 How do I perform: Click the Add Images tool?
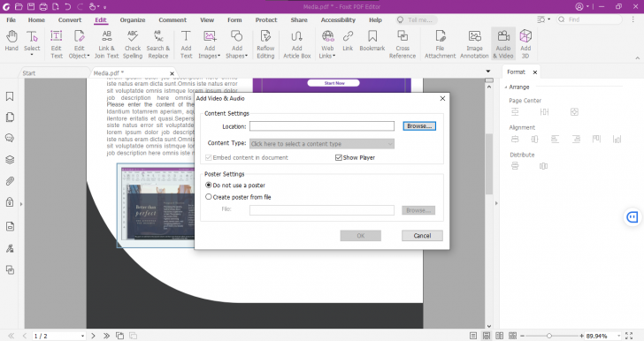coord(210,44)
